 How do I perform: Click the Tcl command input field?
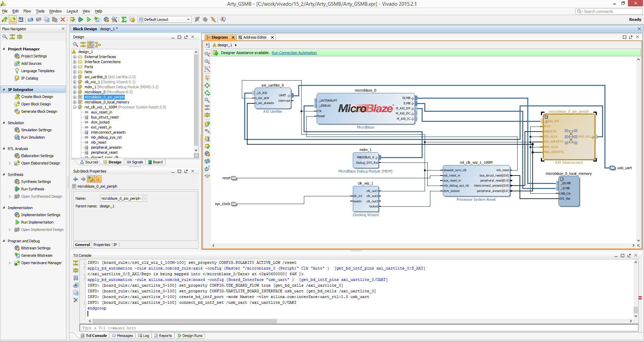coord(359,328)
